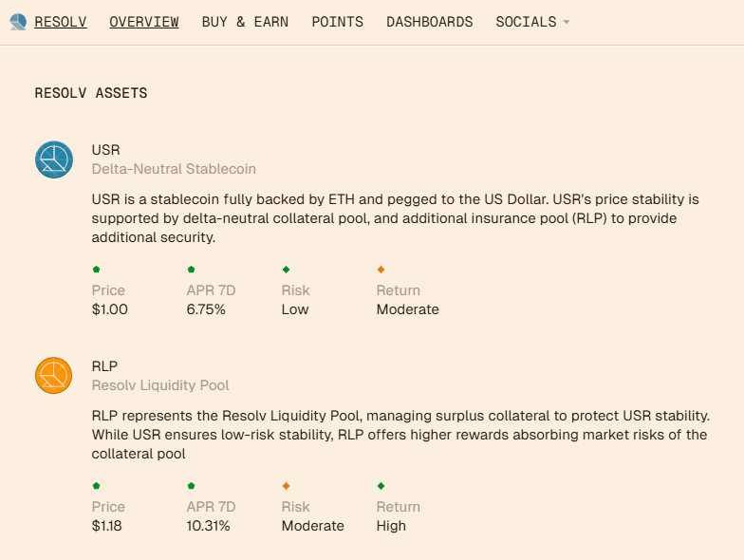744x560 pixels.
Task: Click the RLP asset title
Action: click(104, 366)
